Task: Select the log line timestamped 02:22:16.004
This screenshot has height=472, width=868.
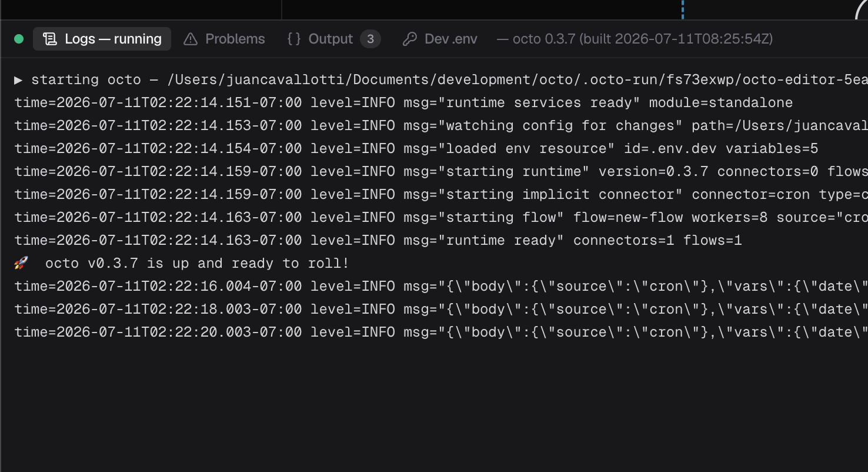Action: coord(441,286)
